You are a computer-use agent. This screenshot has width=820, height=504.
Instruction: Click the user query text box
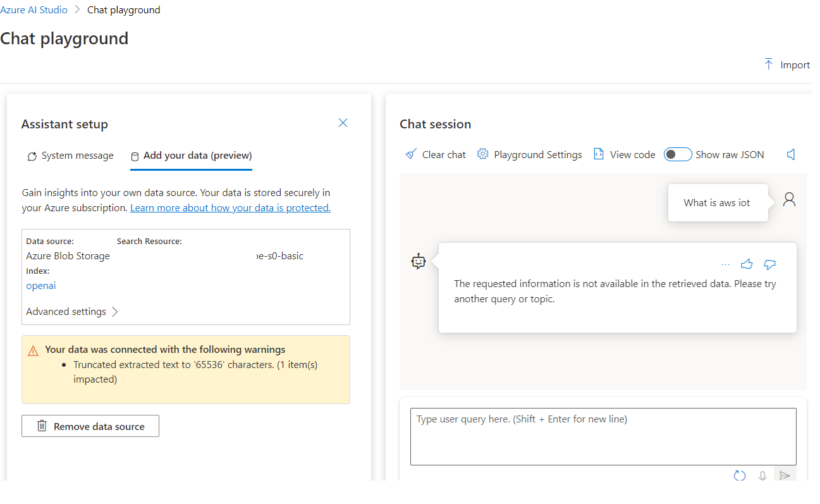603,436
